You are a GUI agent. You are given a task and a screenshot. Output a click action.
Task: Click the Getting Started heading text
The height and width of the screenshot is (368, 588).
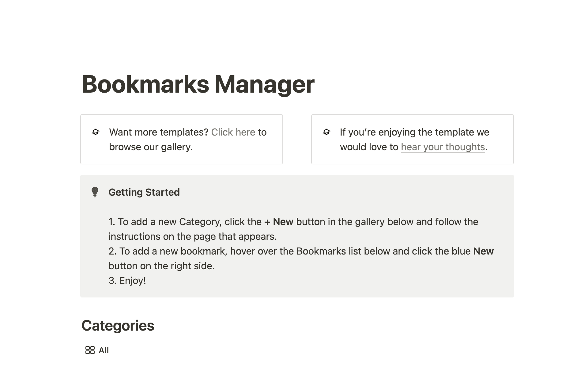pyautogui.click(x=144, y=192)
